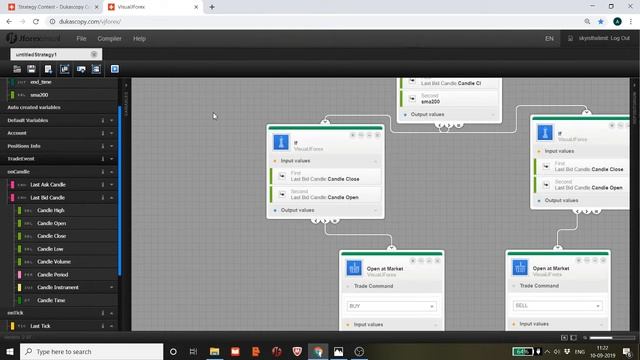Expand Last Ask Candle tree node

[111, 184]
